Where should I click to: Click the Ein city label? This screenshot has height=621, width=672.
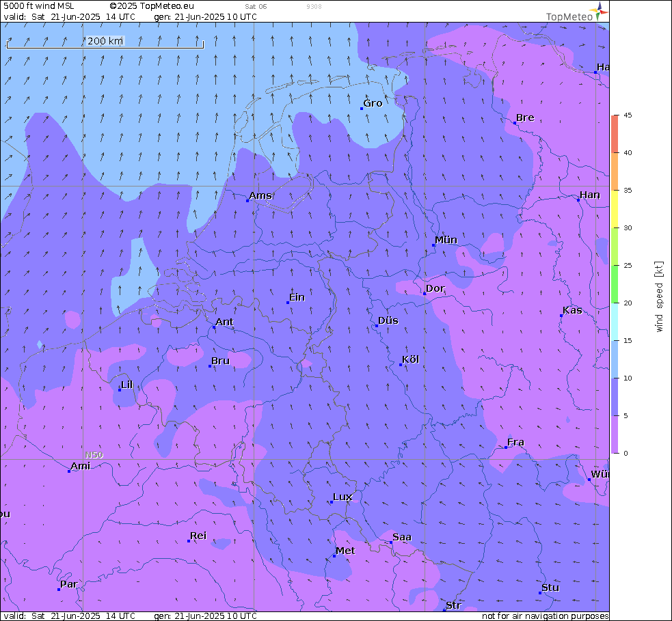click(x=297, y=297)
